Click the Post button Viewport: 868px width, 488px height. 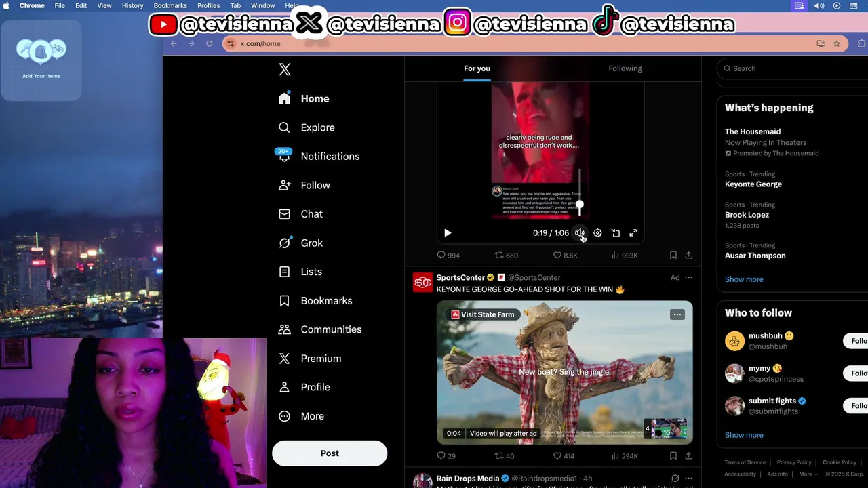tap(330, 453)
